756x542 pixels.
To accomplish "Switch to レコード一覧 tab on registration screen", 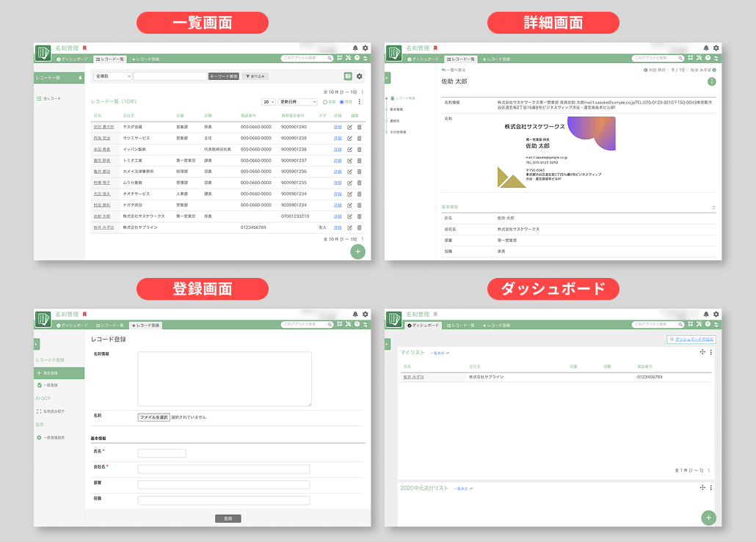I will click(110, 325).
